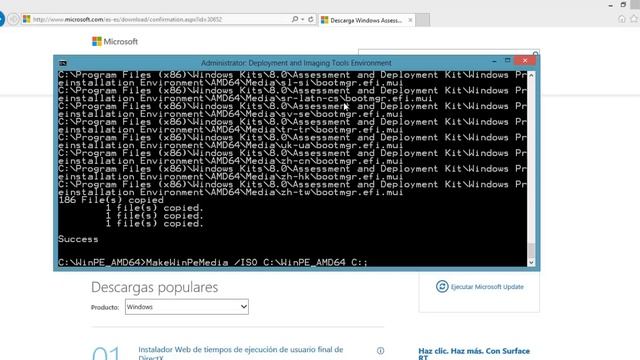Click the Success output text
640x360 pixels.
tap(78, 239)
